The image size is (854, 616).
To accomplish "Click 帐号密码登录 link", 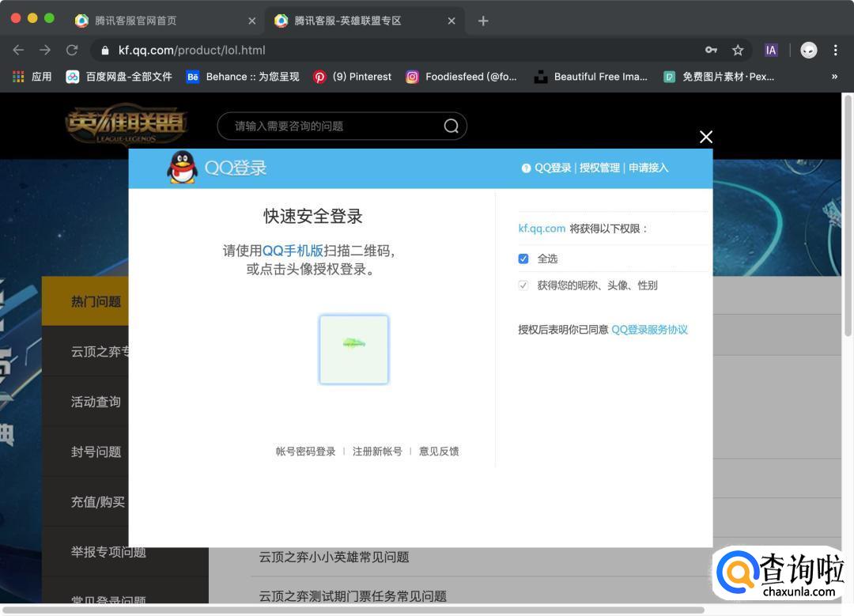I will coord(305,452).
